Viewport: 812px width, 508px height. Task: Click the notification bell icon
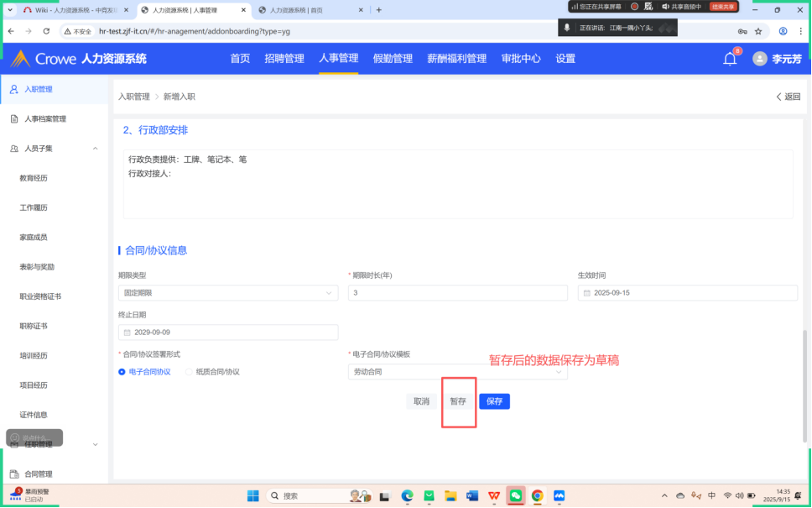coord(730,59)
